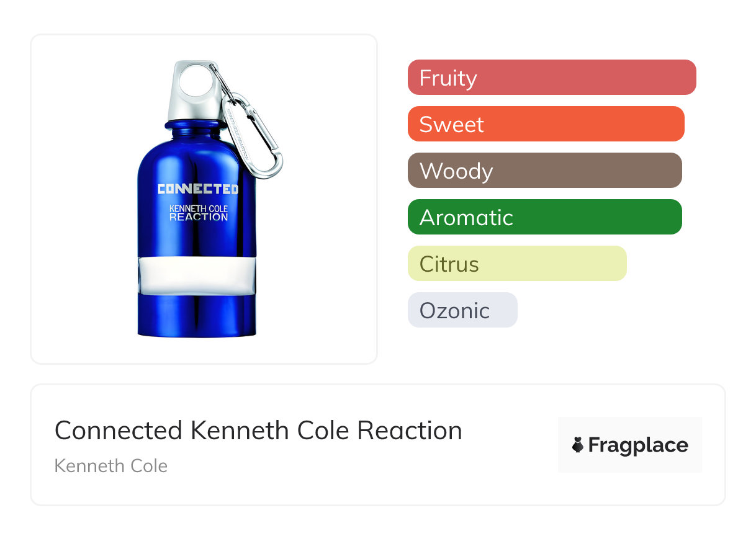Click the Kenneth Cole brand name
Screen dimensions: 756x536
pos(111,466)
